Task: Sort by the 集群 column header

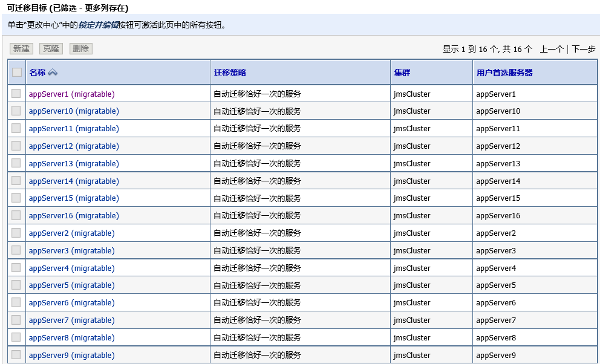Action: (402, 73)
